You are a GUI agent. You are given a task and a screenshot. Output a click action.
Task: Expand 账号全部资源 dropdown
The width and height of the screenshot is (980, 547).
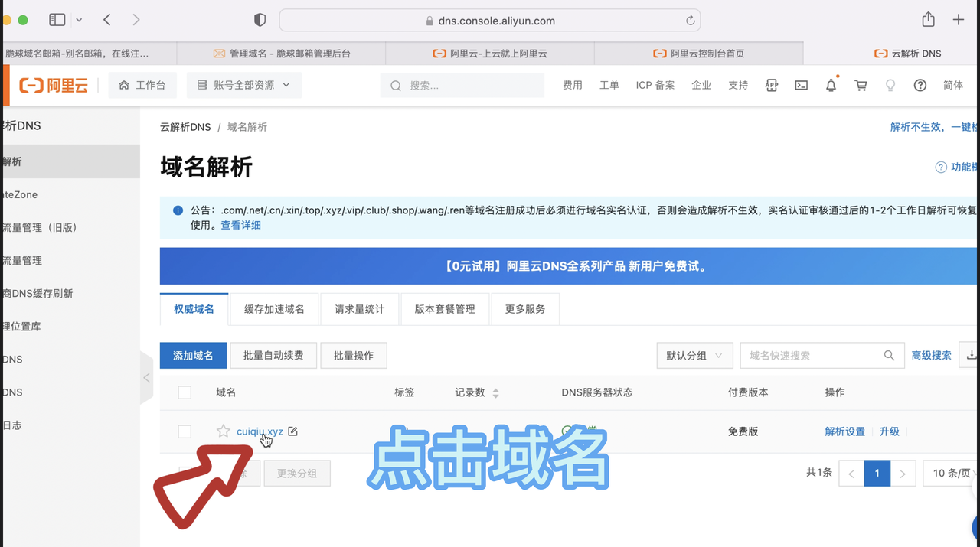pos(243,85)
